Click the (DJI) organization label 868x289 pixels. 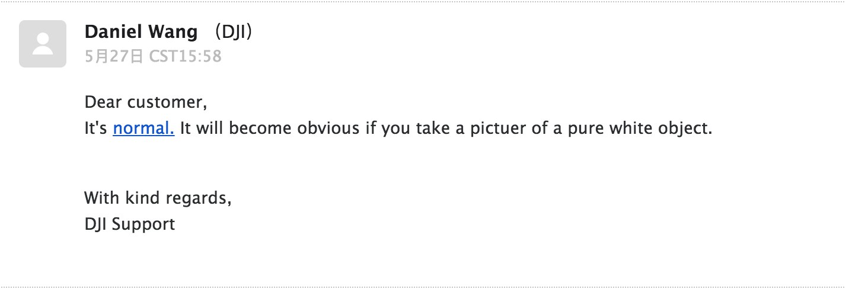click(x=233, y=32)
